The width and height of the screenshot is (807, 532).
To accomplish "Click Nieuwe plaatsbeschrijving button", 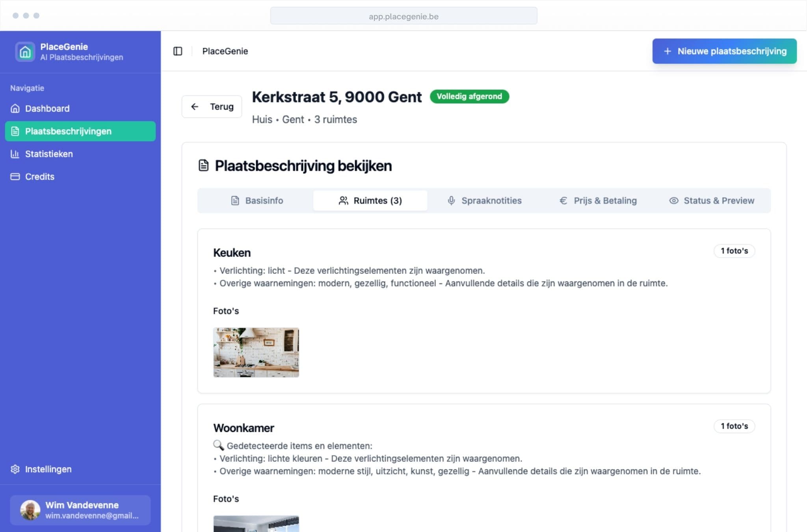I will (x=724, y=51).
